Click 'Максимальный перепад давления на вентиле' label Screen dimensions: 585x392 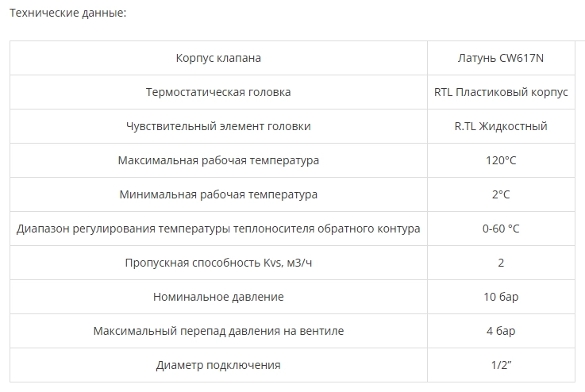pyautogui.click(x=218, y=331)
